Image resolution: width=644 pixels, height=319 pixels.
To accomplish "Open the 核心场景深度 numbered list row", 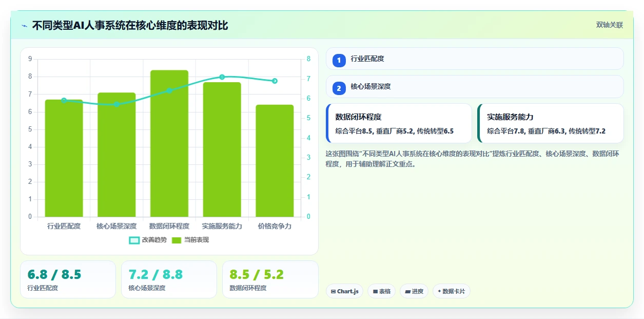I will (x=475, y=86).
